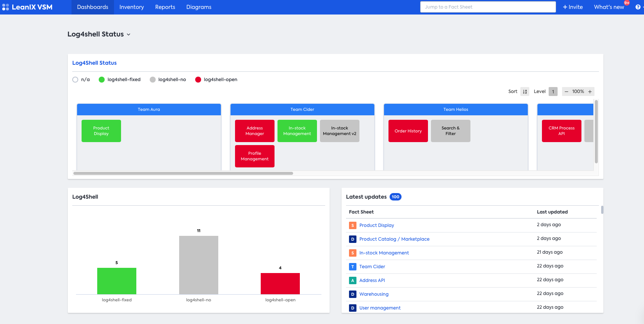Click the horizontal scrollbar of the report

click(x=183, y=173)
